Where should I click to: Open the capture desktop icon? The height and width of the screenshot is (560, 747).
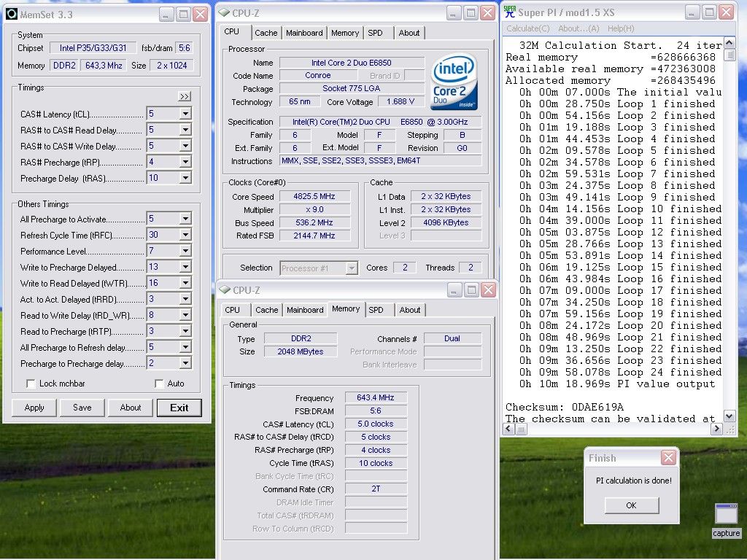[726, 520]
